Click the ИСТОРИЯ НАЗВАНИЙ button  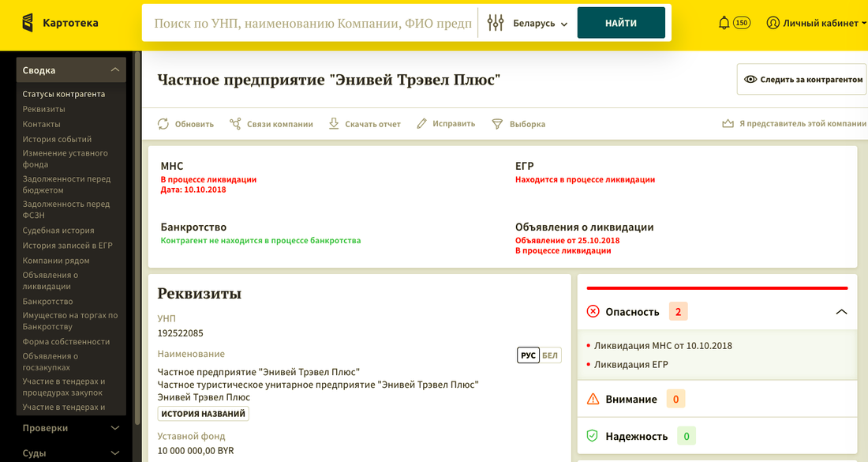pyautogui.click(x=203, y=414)
